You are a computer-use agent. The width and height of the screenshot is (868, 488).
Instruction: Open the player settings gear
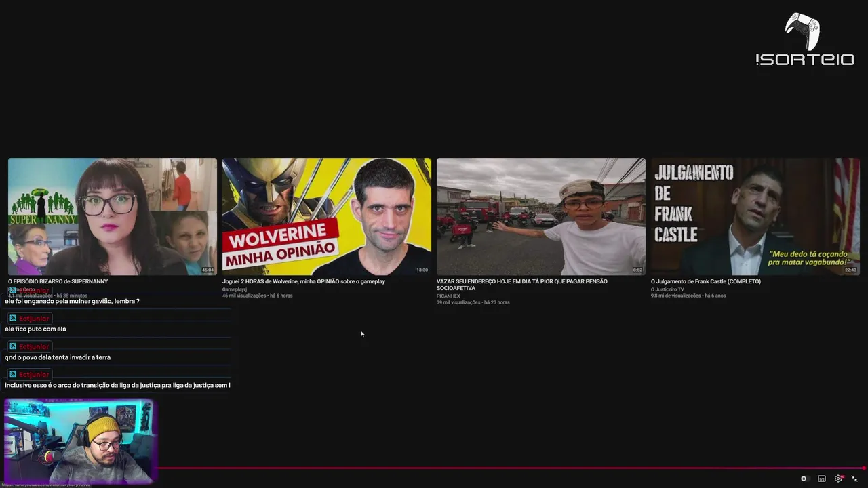[838, 479]
